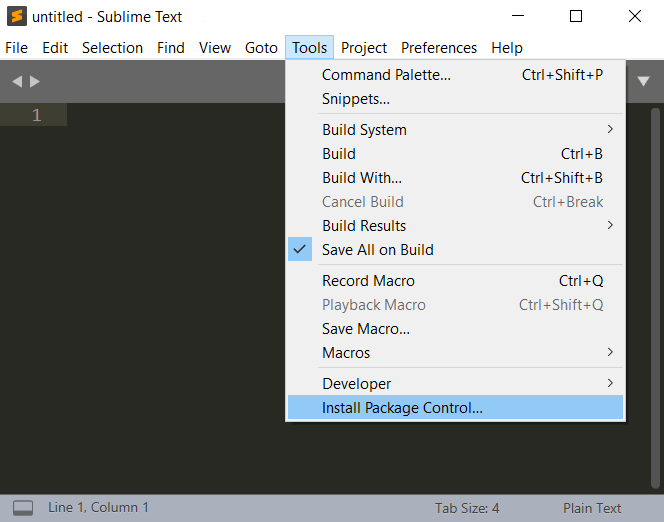
Task: Click Build Ctrl+B menu entry
Action: tap(455, 154)
